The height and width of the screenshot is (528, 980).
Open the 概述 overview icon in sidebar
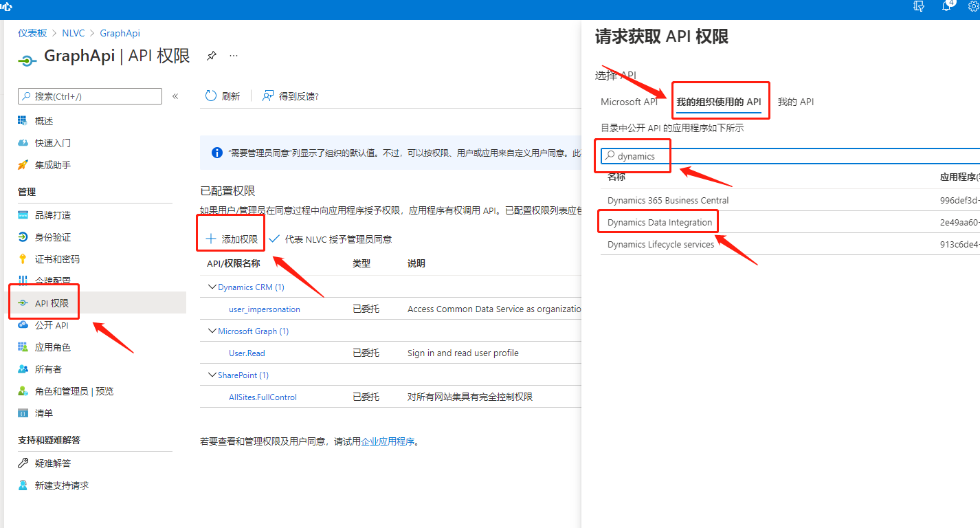point(23,121)
